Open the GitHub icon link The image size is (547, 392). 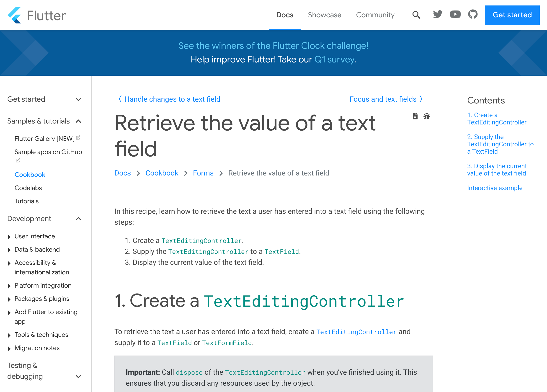coord(473,15)
